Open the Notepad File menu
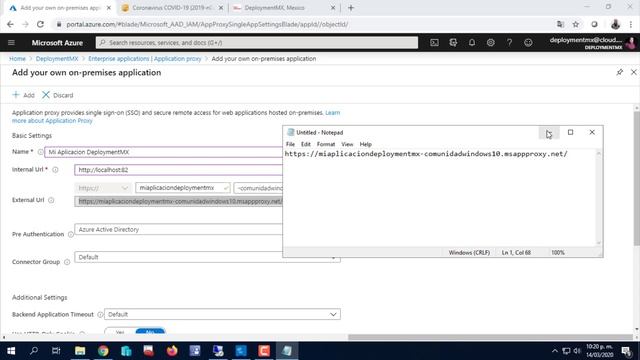This screenshot has height=360, width=640. [x=290, y=144]
